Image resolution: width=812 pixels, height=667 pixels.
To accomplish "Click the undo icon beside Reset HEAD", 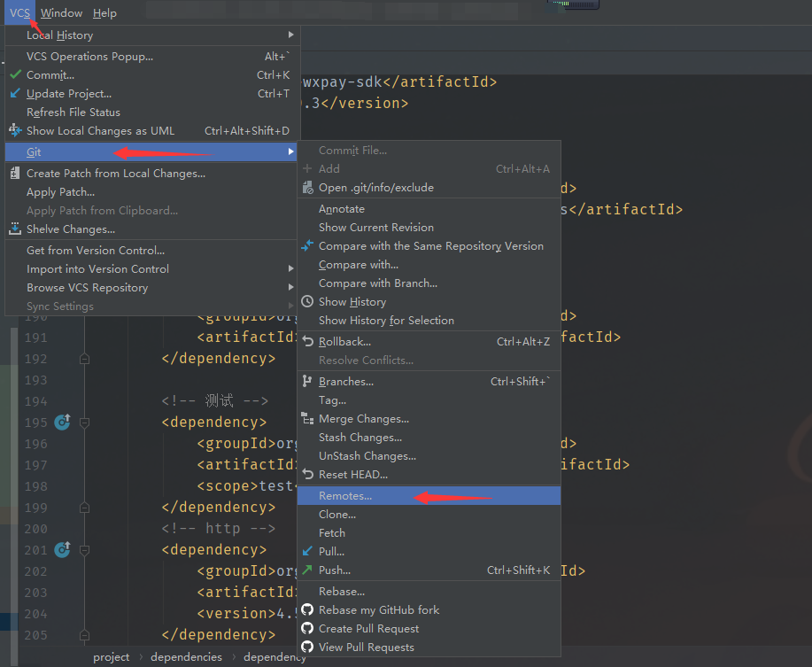I will click(x=307, y=474).
